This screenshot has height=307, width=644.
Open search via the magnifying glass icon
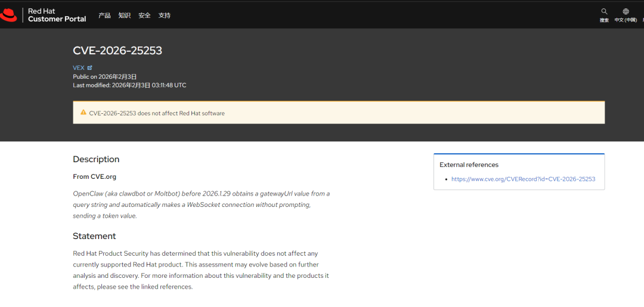tap(603, 11)
